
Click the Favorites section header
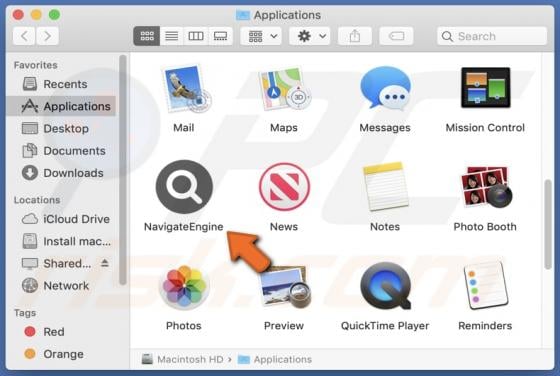36,65
